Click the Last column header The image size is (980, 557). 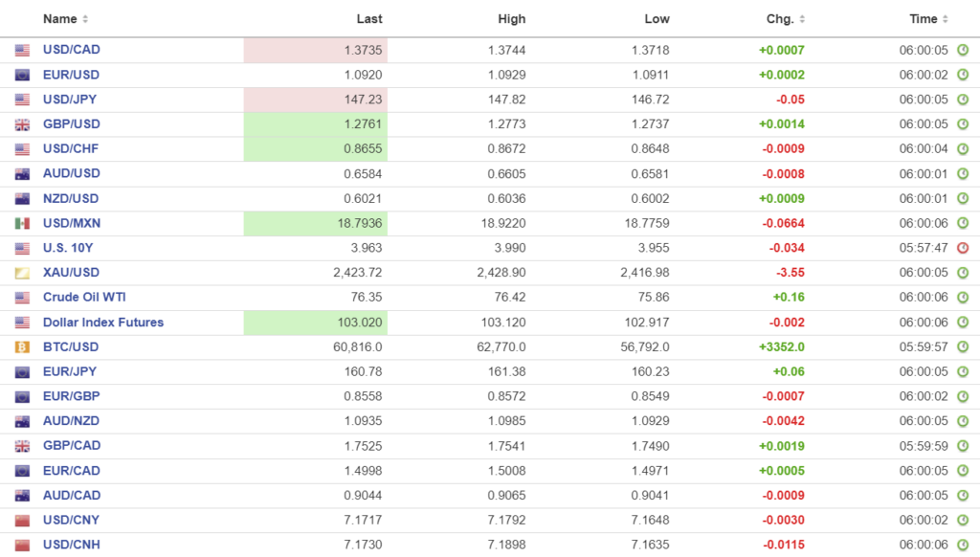369,19
